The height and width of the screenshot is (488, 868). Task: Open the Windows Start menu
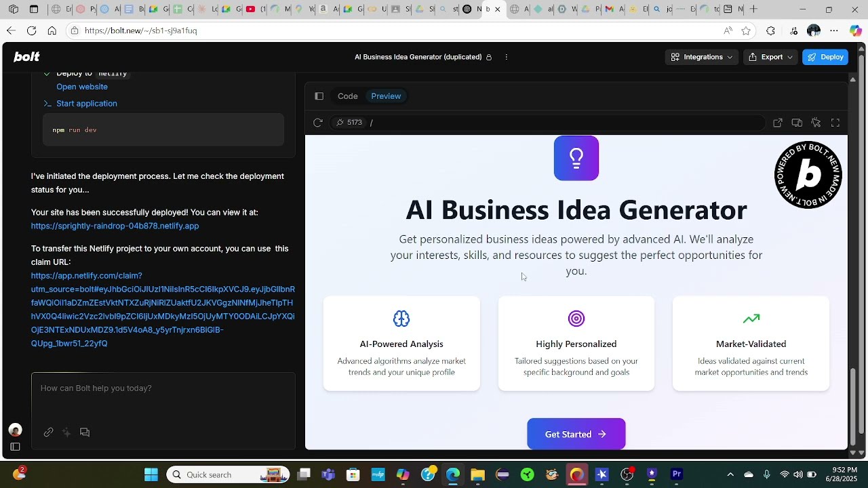tap(151, 474)
